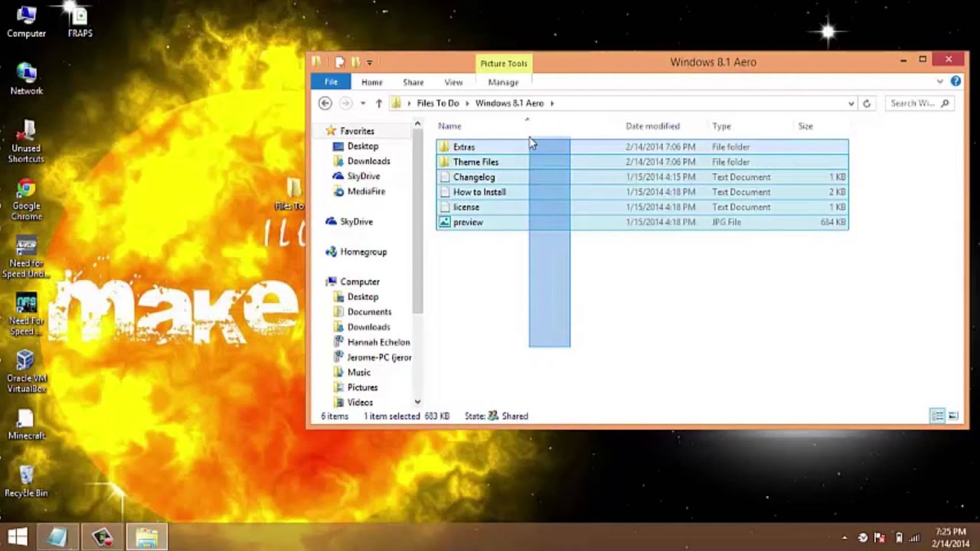980x551 pixels.
Task: Select the license text document
Action: (x=642, y=207)
